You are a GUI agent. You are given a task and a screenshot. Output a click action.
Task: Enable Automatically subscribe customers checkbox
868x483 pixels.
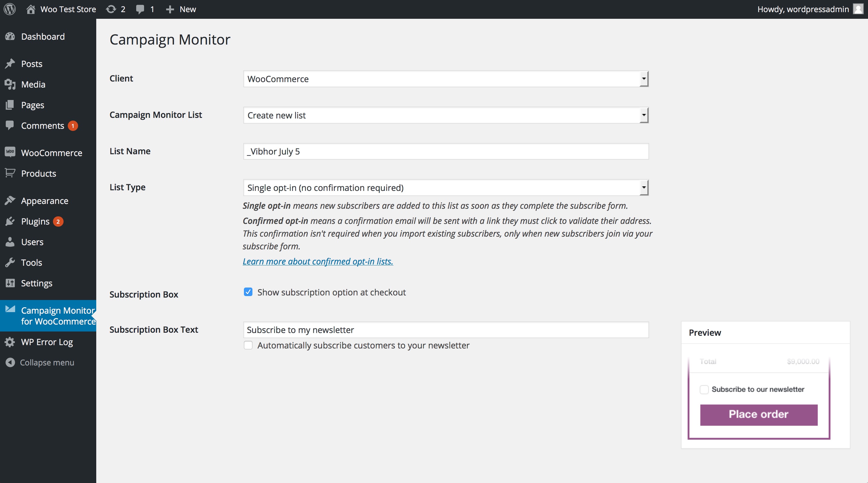pyautogui.click(x=248, y=345)
